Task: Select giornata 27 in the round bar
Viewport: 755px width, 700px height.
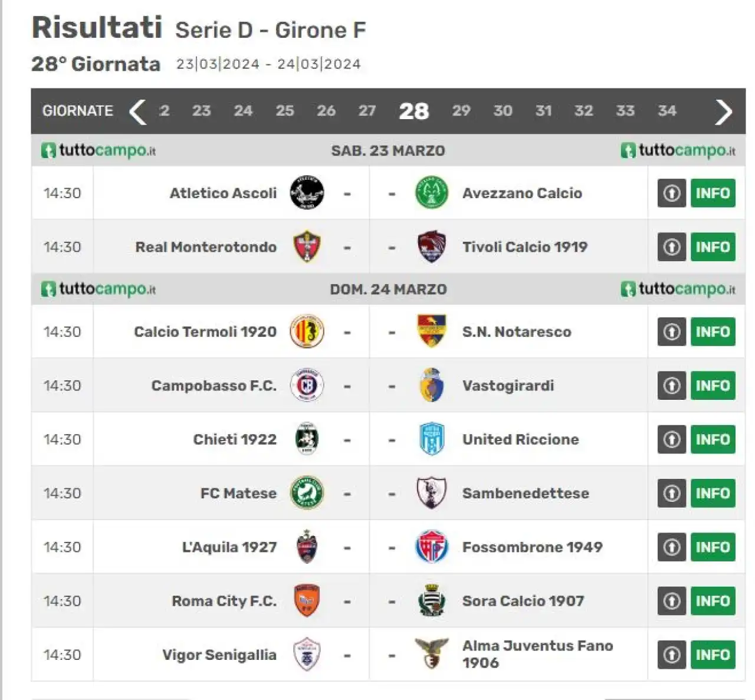Action: click(x=367, y=111)
